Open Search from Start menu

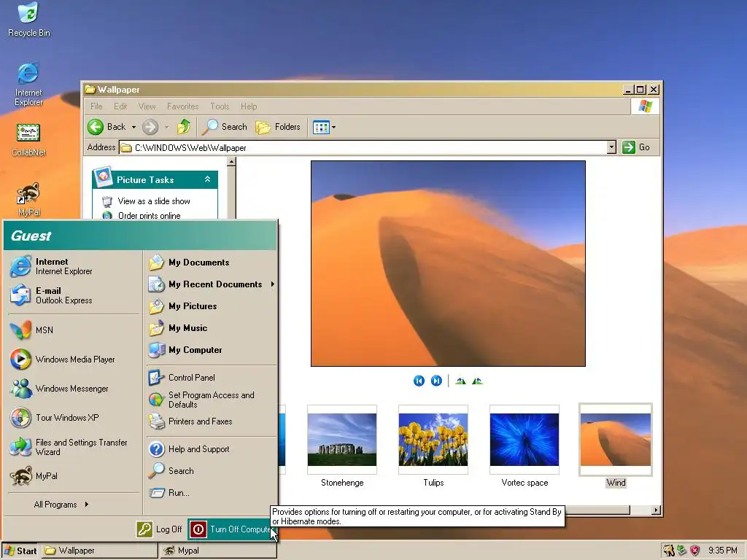[212, 471]
